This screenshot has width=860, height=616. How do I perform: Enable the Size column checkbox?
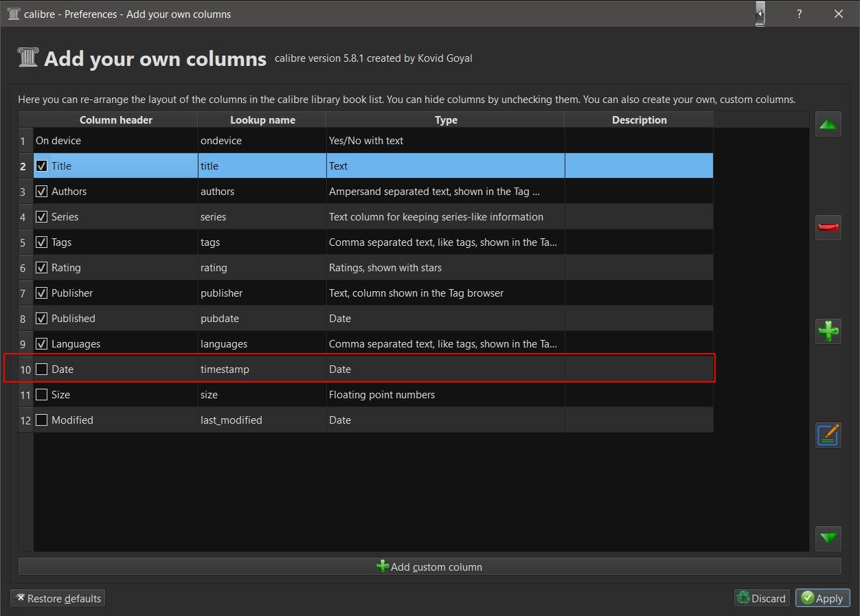pyautogui.click(x=42, y=395)
